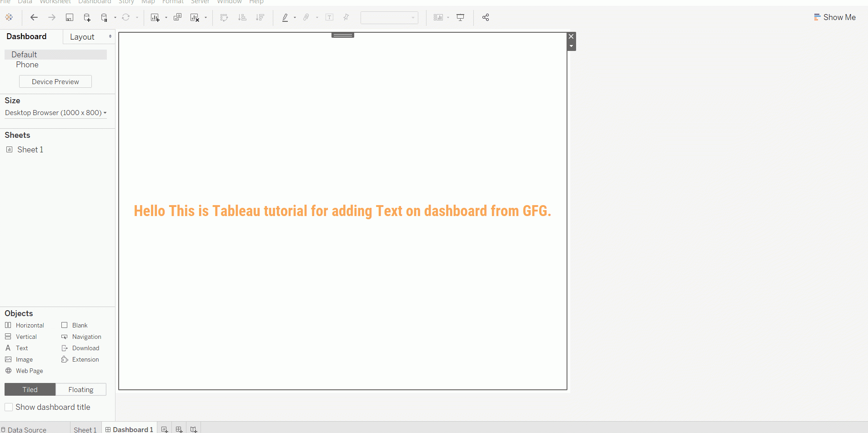868x433 pixels.
Task: Switch to the Layout tab
Action: coord(82,37)
